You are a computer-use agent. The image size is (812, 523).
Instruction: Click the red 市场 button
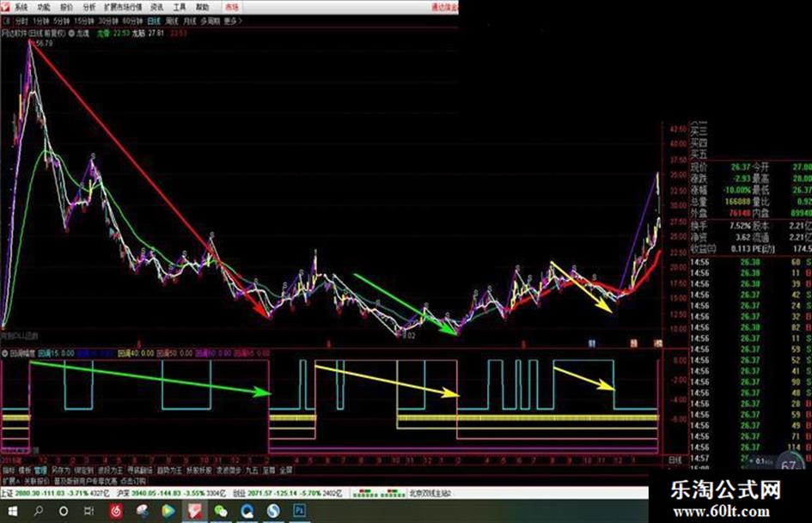232,7
